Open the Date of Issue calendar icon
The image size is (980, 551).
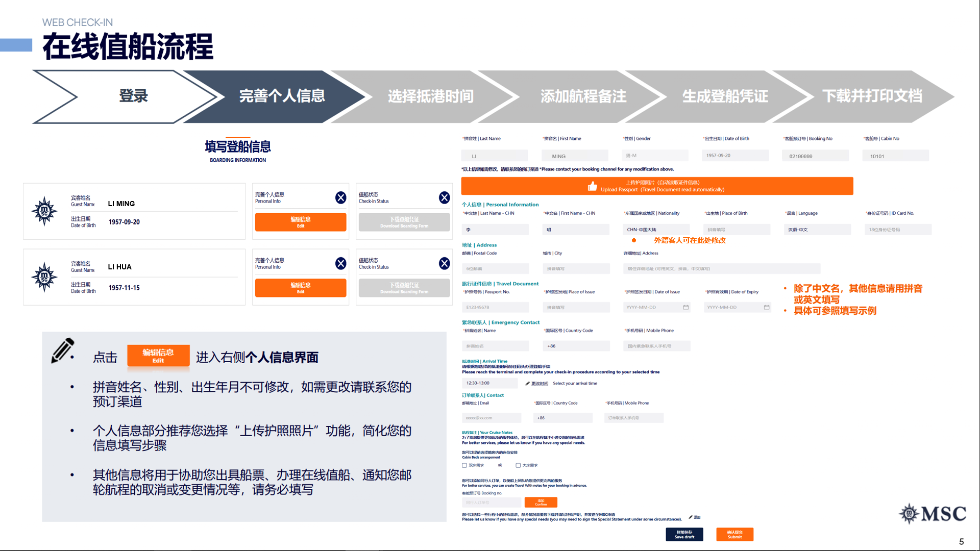pyautogui.click(x=685, y=307)
